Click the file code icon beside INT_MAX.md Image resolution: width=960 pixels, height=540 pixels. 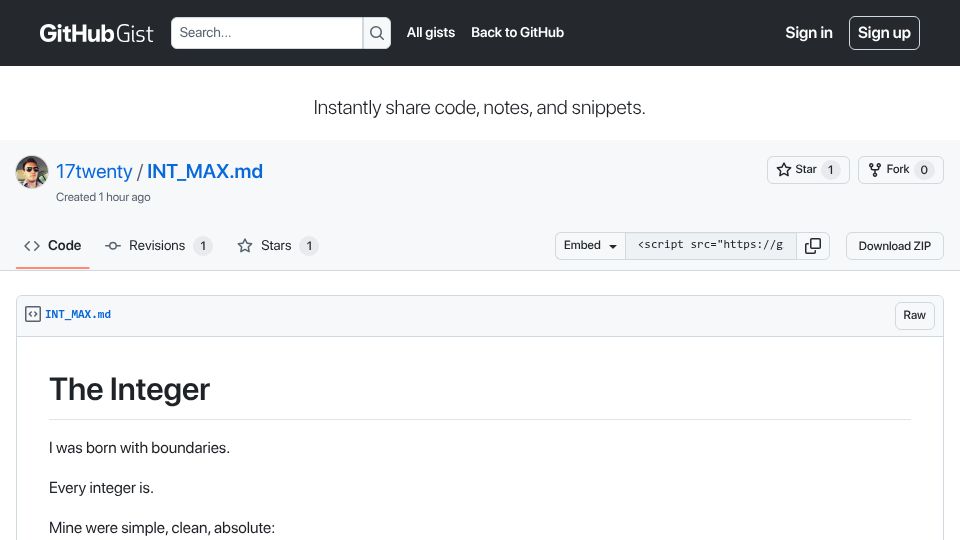[x=32, y=314]
